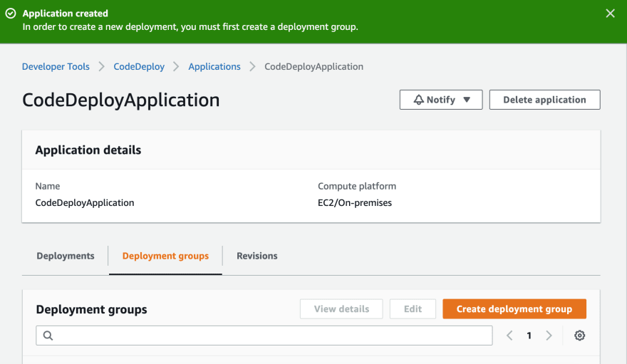Open the Notify dropdown menu
Image resolution: width=627 pixels, height=364 pixels.
coord(441,100)
